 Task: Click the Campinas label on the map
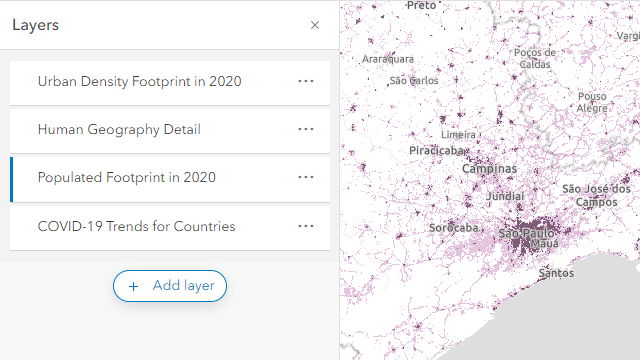[489, 169]
